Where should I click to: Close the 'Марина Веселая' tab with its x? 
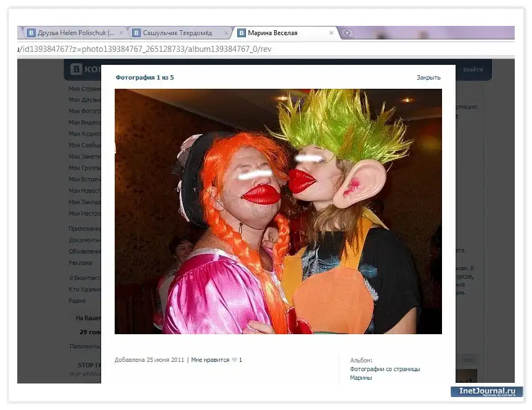point(332,33)
